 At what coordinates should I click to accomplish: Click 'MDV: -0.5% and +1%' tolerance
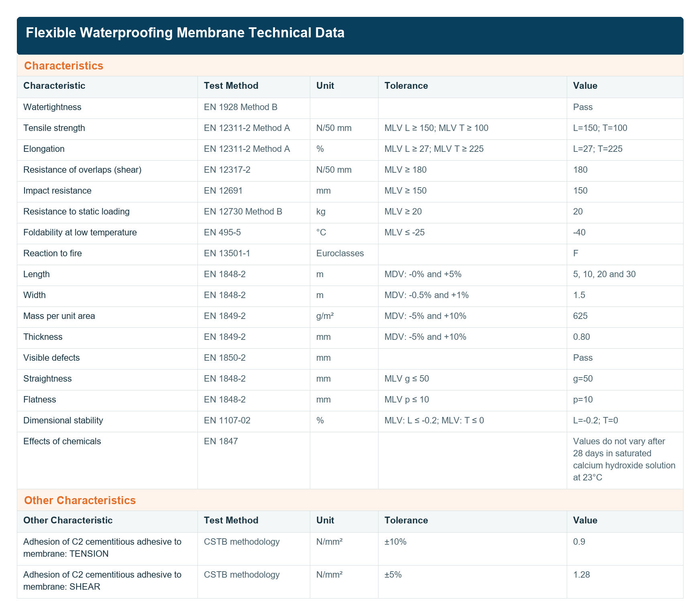point(427,295)
